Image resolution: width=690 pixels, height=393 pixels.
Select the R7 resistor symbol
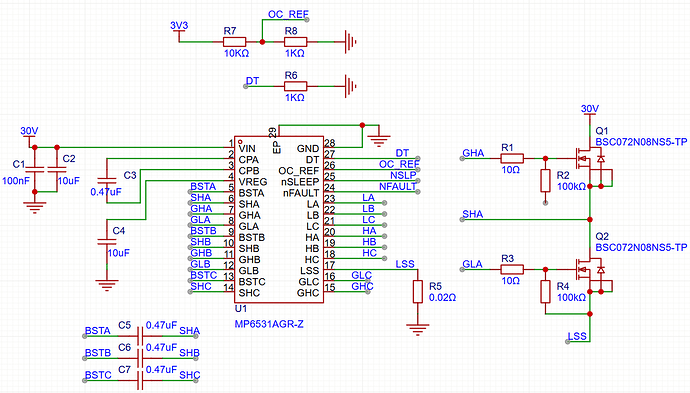[234, 42]
